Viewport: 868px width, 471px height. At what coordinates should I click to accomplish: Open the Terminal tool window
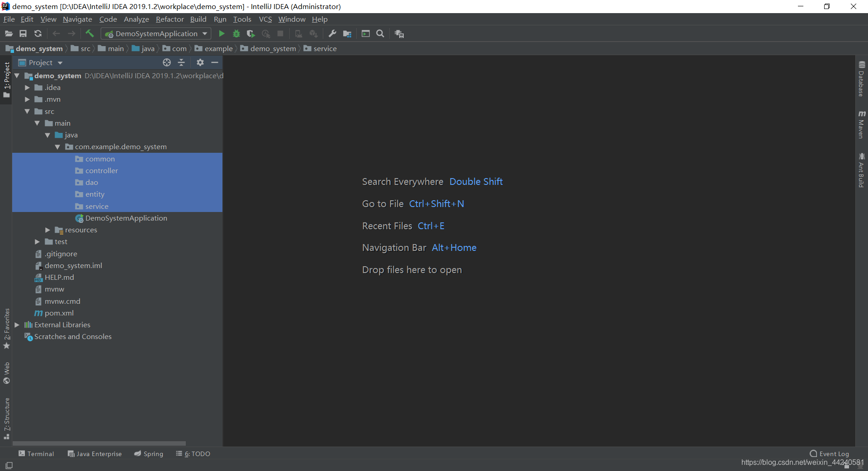36,453
